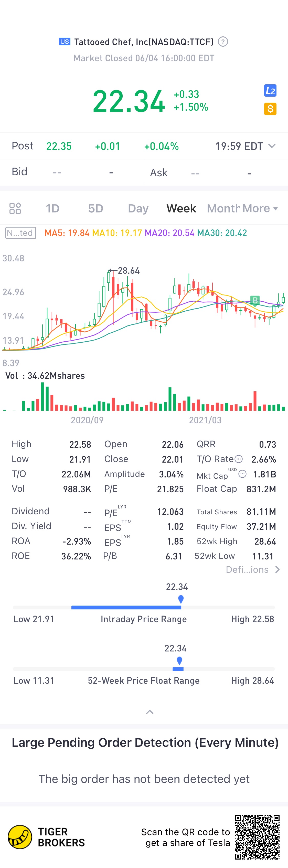This screenshot has height=868, width=288.
Task: Switch to the 1D chart tab
Action: click(52, 208)
